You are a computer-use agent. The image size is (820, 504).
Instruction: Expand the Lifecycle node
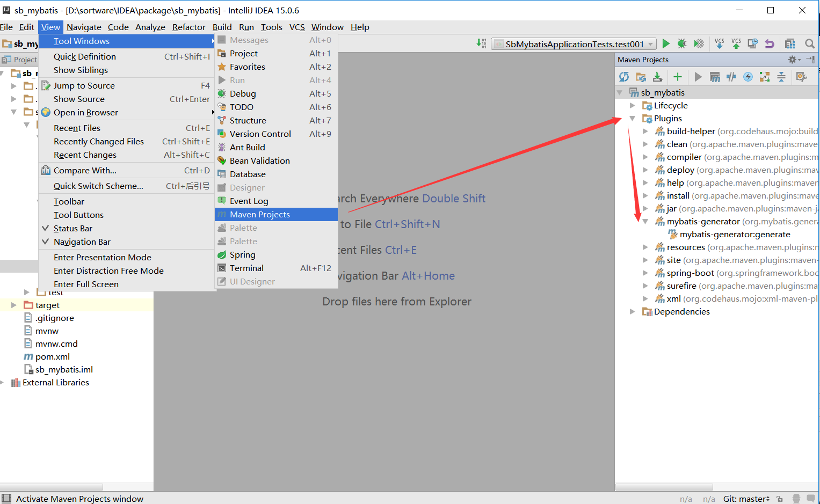pos(633,106)
